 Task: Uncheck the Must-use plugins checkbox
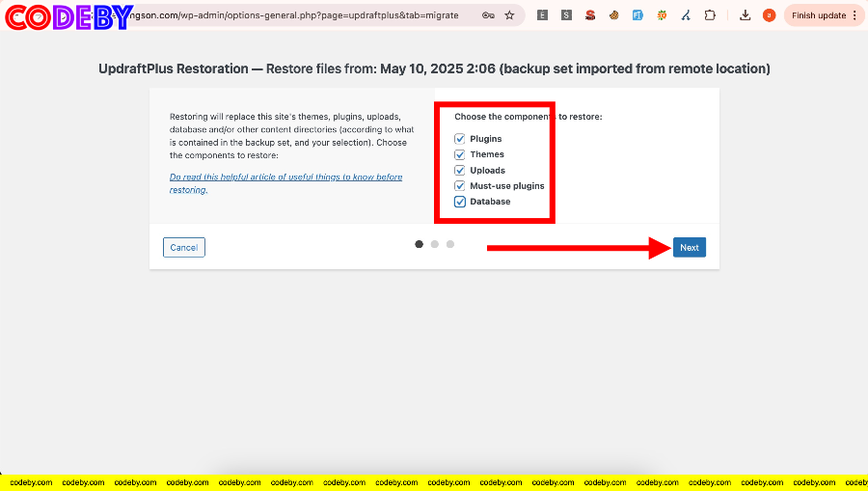coord(459,185)
